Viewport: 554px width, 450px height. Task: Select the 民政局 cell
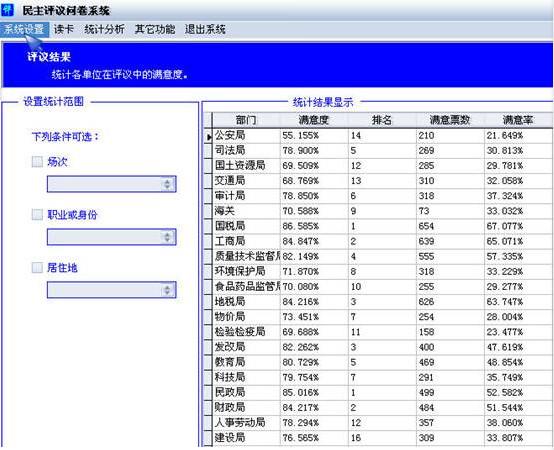click(246, 393)
